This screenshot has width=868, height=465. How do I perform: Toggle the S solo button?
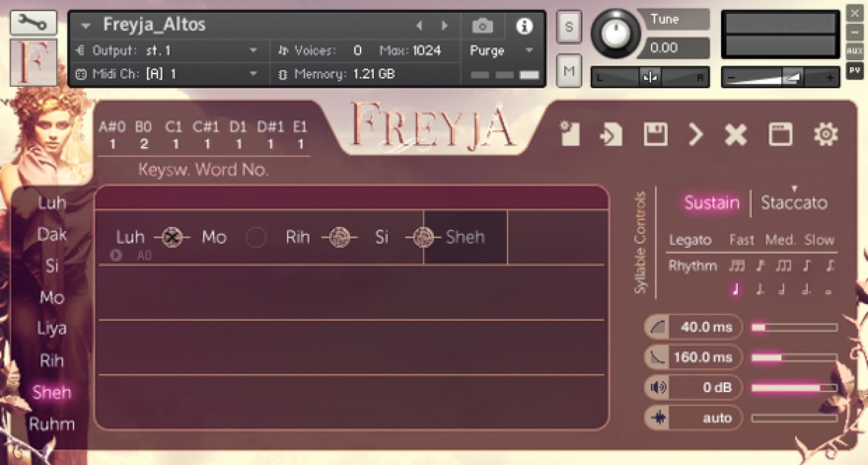coord(569,27)
